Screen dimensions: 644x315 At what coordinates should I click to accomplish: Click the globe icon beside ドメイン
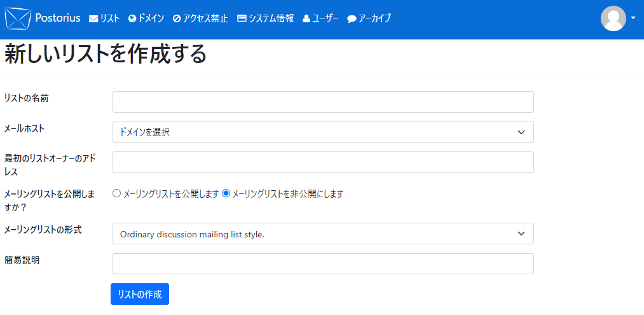pos(132,19)
